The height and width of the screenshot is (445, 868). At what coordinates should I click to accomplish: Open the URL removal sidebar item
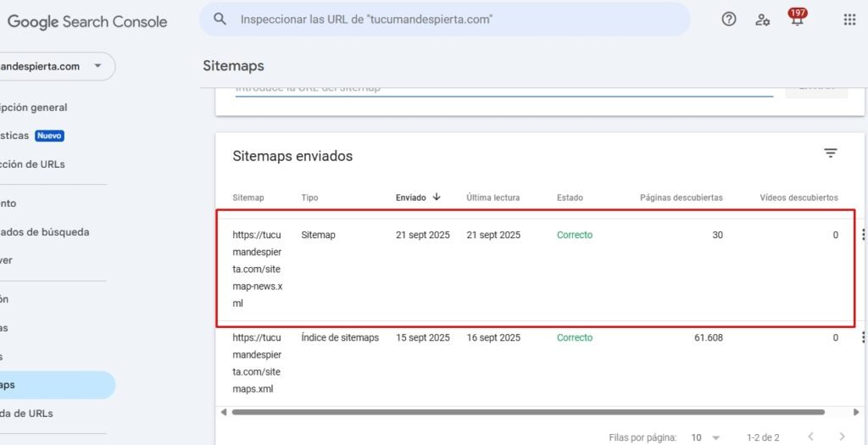(26, 414)
